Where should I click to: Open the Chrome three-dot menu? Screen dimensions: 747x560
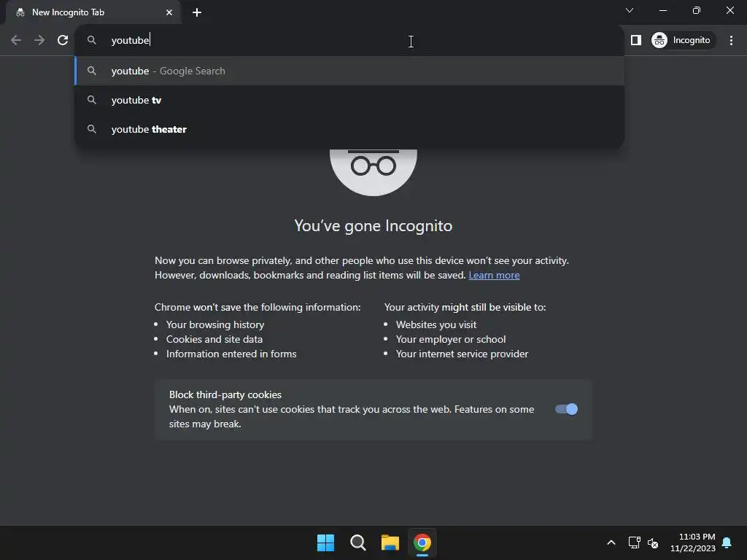point(731,40)
